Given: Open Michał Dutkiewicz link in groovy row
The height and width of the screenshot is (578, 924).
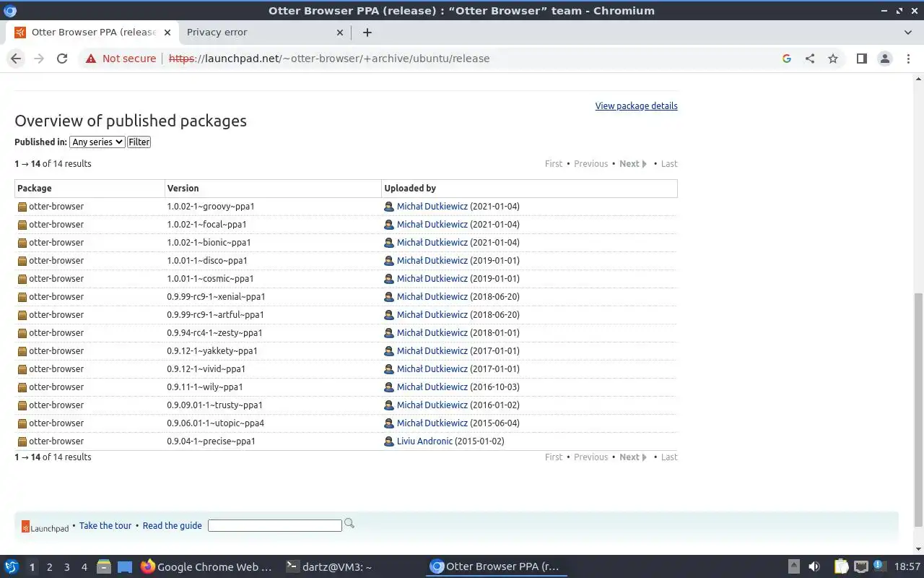Looking at the screenshot, I should coord(432,206).
